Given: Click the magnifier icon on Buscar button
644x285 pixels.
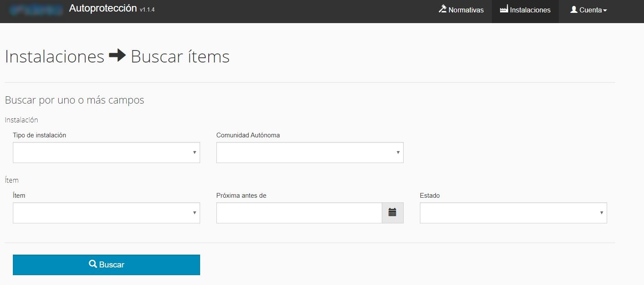Looking at the screenshot, I should [93, 264].
